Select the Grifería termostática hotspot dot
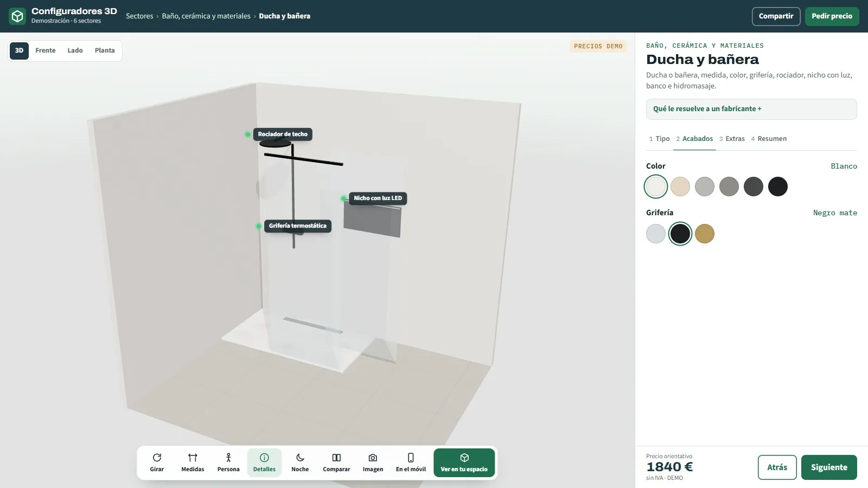Image resolution: width=868 pixels, height=488 pixels. (259, 226)
